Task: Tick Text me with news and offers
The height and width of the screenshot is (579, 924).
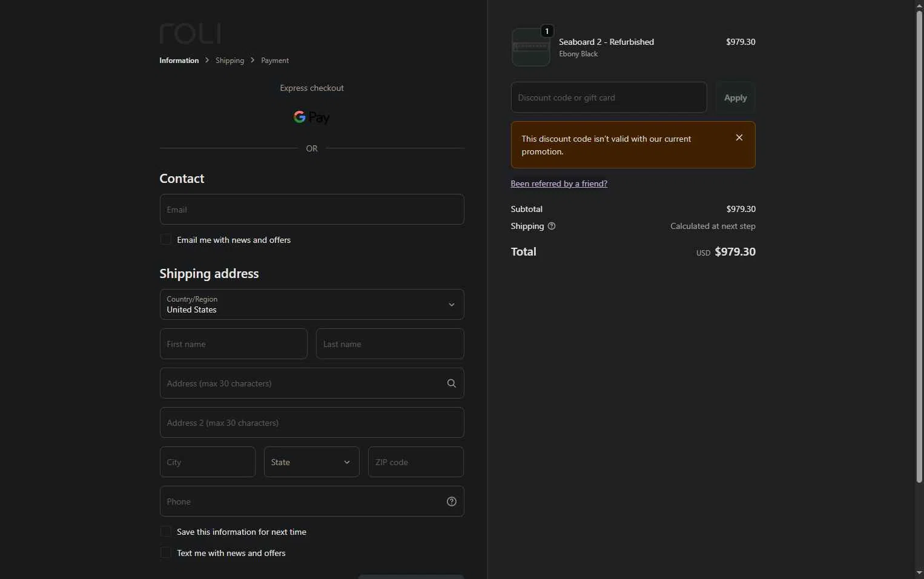Action: pos(165,553)
